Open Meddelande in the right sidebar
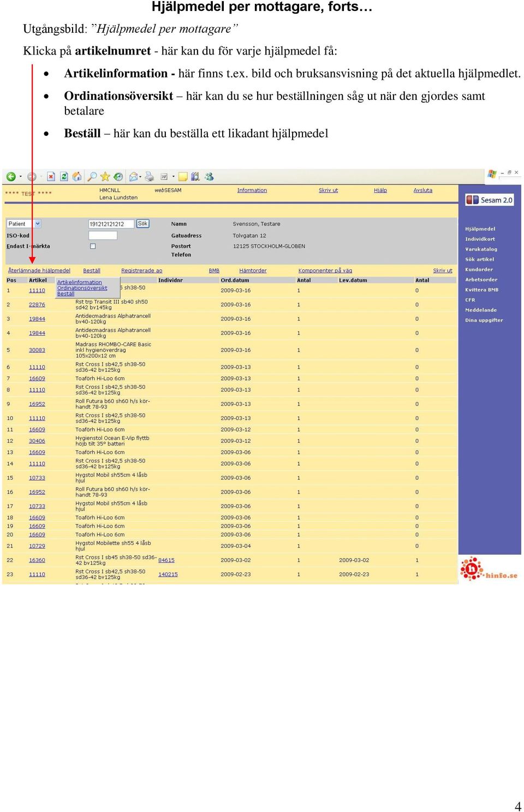Screen dimensions: 524x812 (x=481, y=310)
